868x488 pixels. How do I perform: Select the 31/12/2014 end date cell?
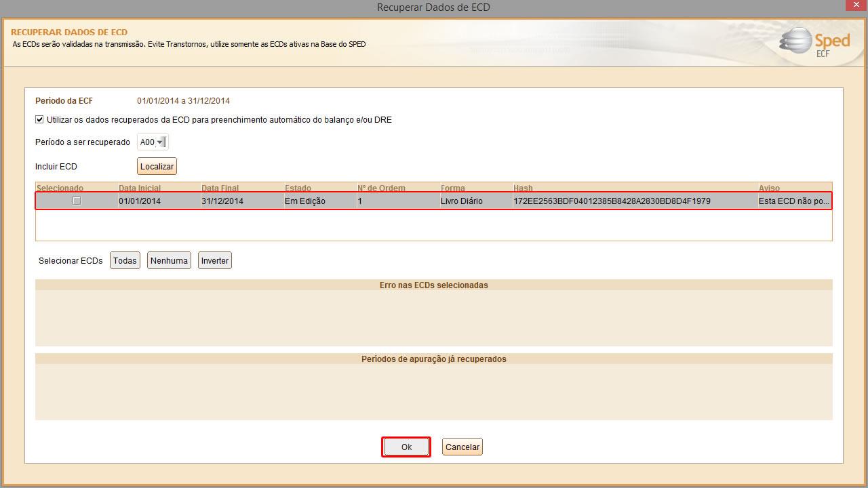[242, 201]
